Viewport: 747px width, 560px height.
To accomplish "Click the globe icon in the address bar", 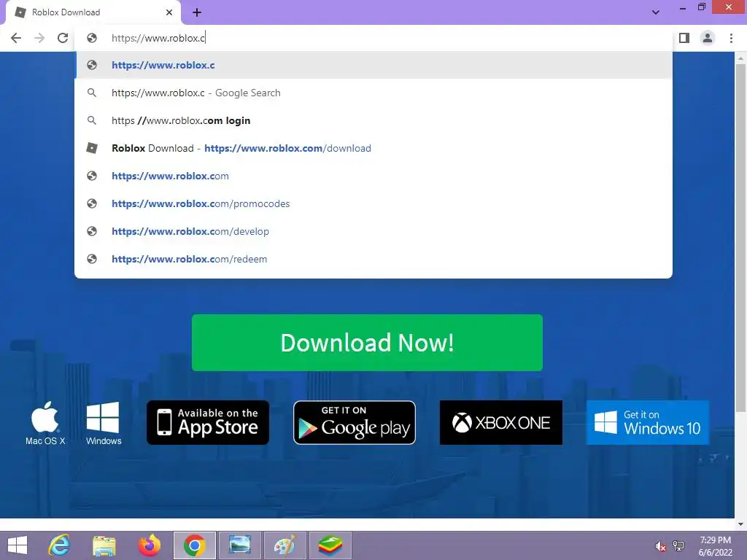I will [92, 38].
